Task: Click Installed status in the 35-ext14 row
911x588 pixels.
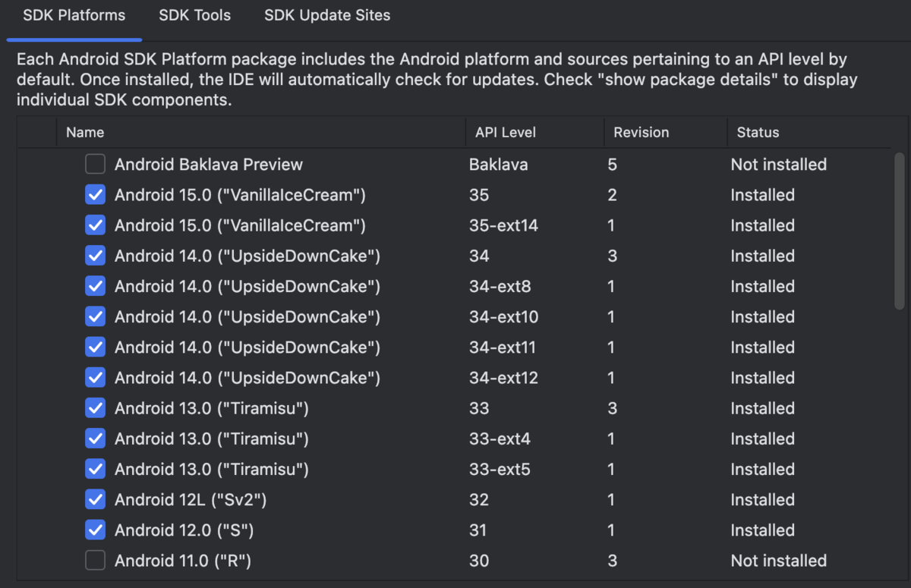Action: [x=762, y=225]
